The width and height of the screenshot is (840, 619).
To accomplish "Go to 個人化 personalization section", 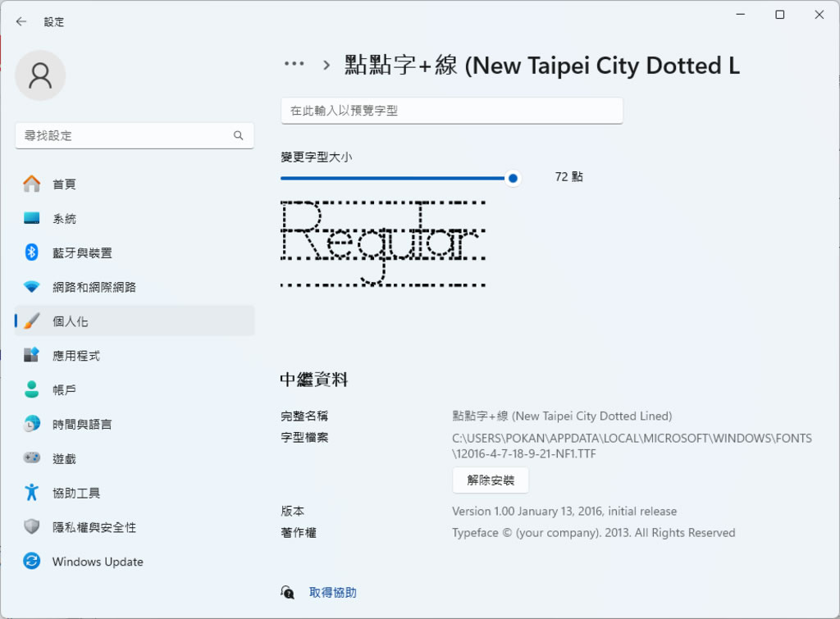I will pyautogui.click(x=71, y=321).
